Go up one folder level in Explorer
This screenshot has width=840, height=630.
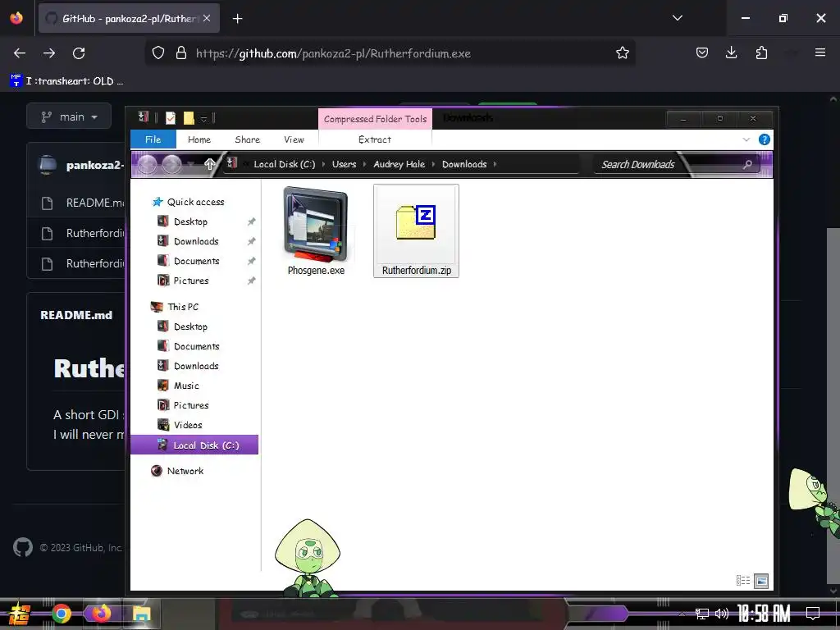pos(209,164)
